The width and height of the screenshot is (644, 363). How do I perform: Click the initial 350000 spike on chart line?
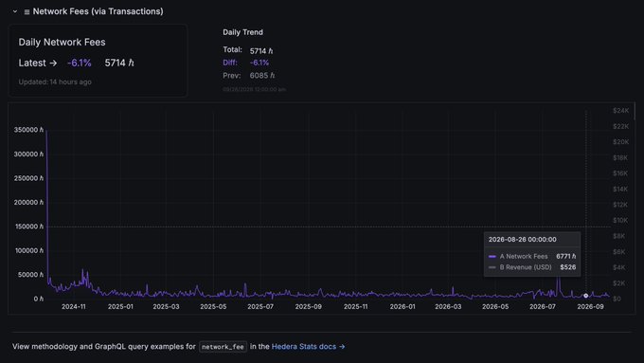[46, 131]
